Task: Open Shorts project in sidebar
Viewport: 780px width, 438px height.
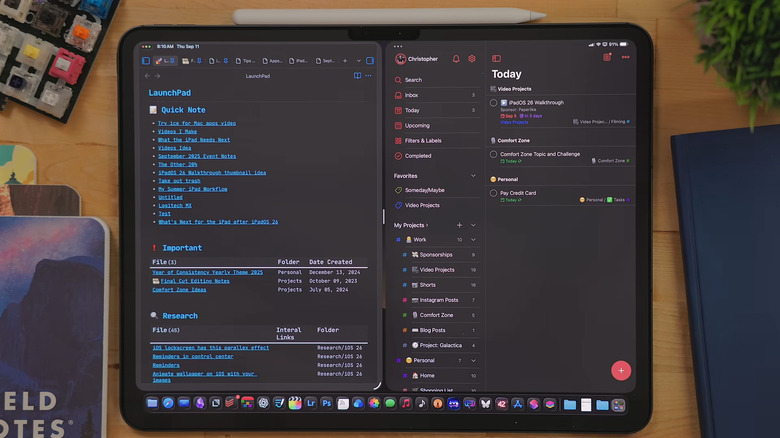Action: click(x=439, y=285)
